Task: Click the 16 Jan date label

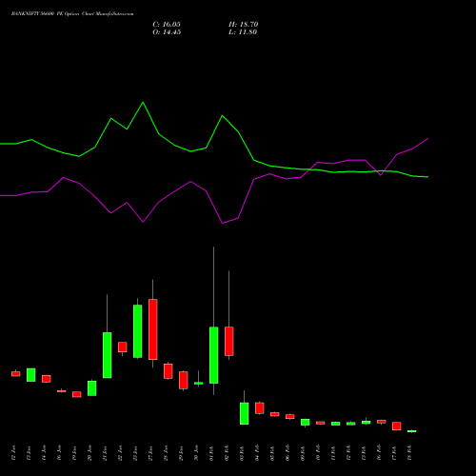Action: coord(59,453)
